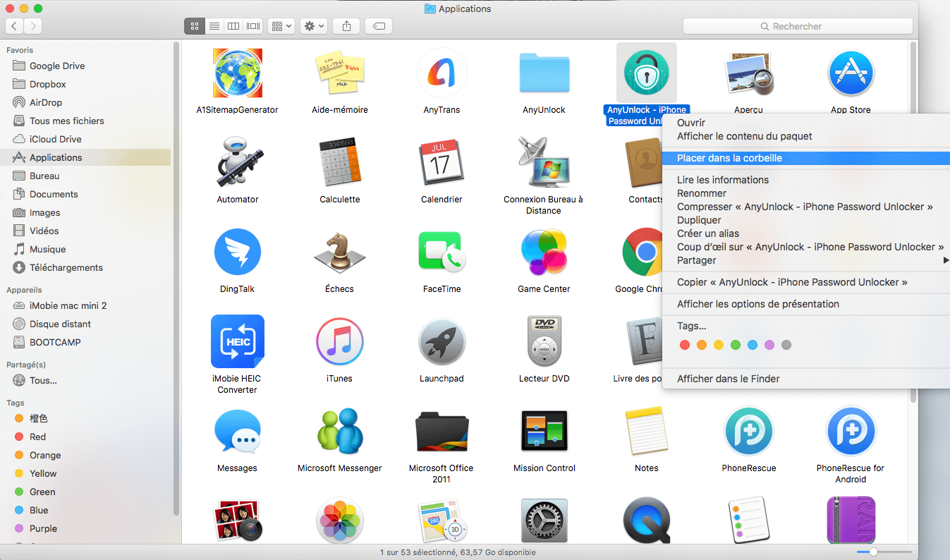The width and height of the screenshot is (950, 560).
Task: Open Dropbox in the sidebar
Action: (49, 84)
